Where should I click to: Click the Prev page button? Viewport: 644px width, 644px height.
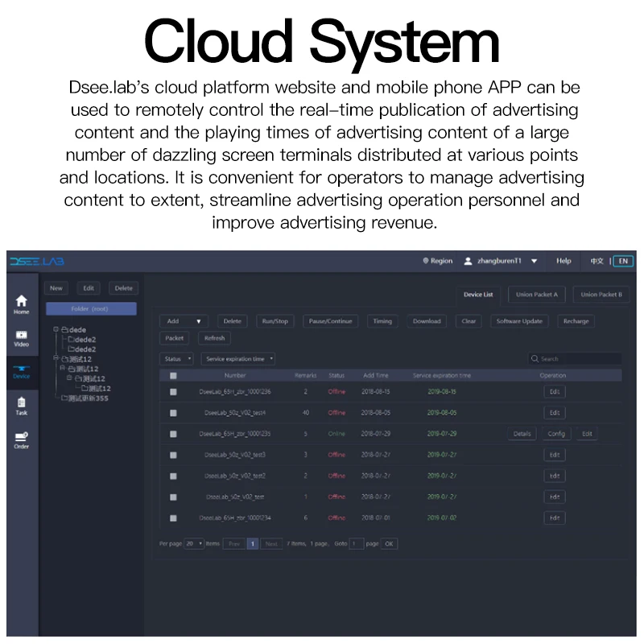click(233, 543)
